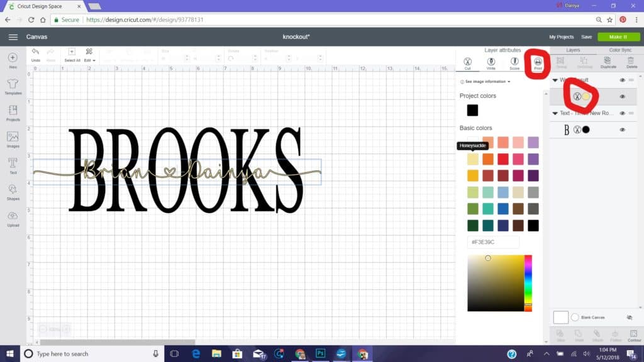Viewport: 644px width, 362px height.
Task: Select the Score layer attribute
Action: (514, 63)
